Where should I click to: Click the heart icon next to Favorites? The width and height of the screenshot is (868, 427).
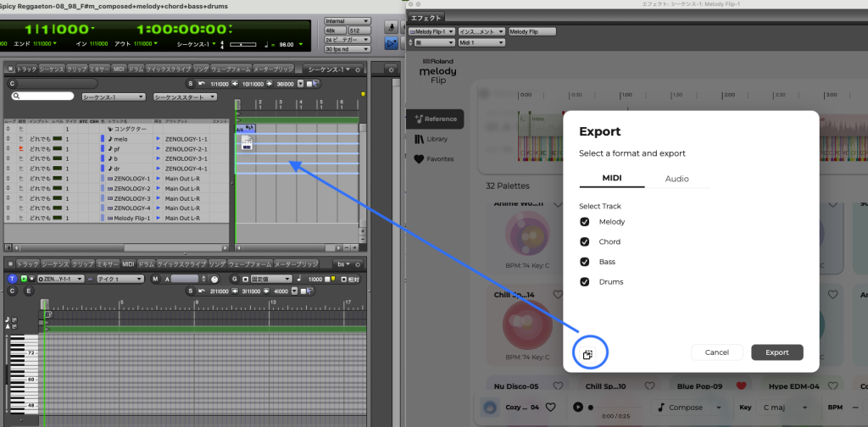pyautogui.click(x=419, y=158)
